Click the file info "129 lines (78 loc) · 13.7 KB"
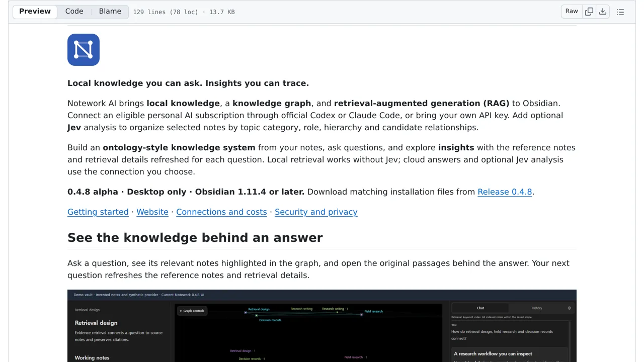644x362 pixels. pos(184,12)
